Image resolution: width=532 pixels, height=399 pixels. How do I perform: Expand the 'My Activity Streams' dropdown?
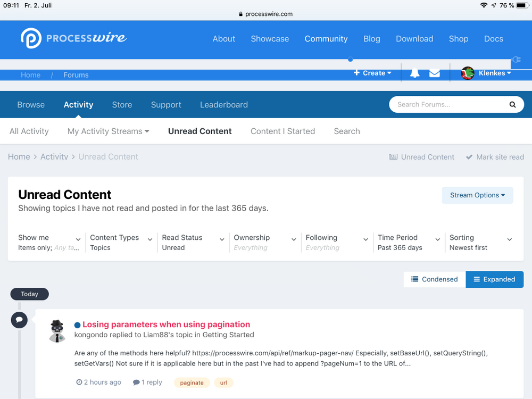coord(108,131)
